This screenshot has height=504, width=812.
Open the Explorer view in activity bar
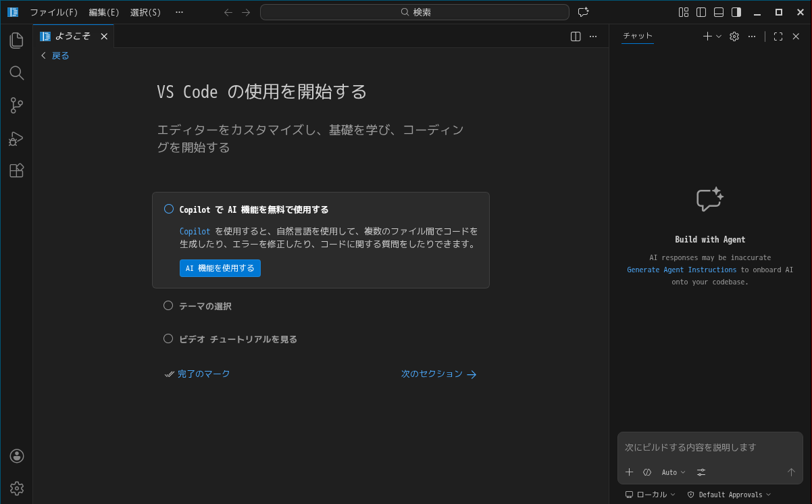tap(16, 41)
